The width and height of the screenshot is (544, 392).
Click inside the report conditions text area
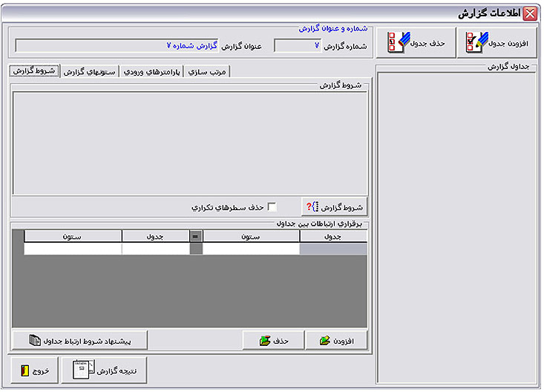[190, 143]
